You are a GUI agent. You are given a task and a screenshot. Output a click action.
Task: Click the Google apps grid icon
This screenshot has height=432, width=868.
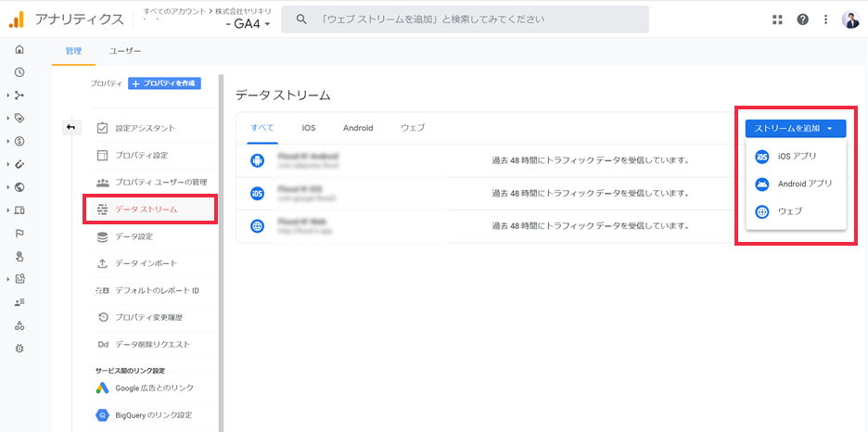pyautogui.click(x=777, y=19)
